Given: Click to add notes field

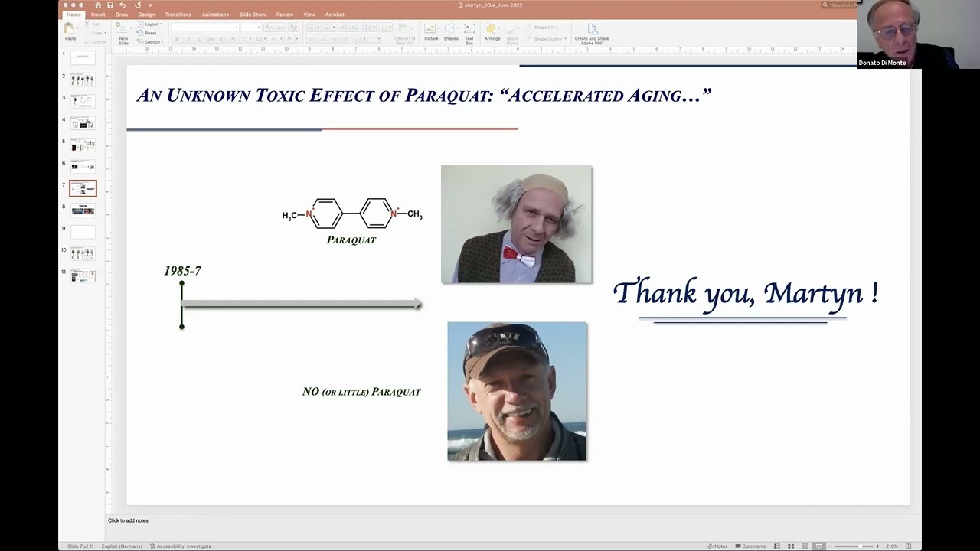Looking at the screenshot, I should pos(128,520).
